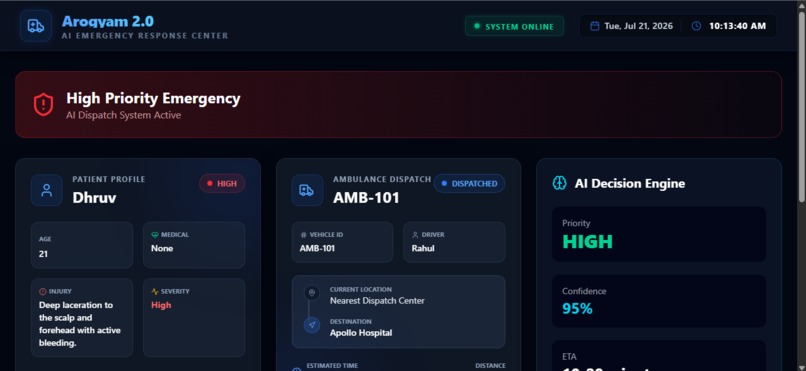806x371 pixels.
Task: Click the age value 21
Action: (x=43, y=254)
